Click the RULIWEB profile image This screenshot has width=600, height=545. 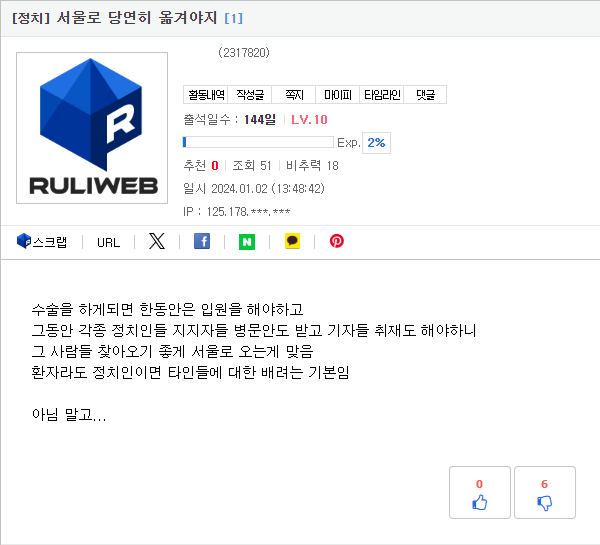point(92,128)
